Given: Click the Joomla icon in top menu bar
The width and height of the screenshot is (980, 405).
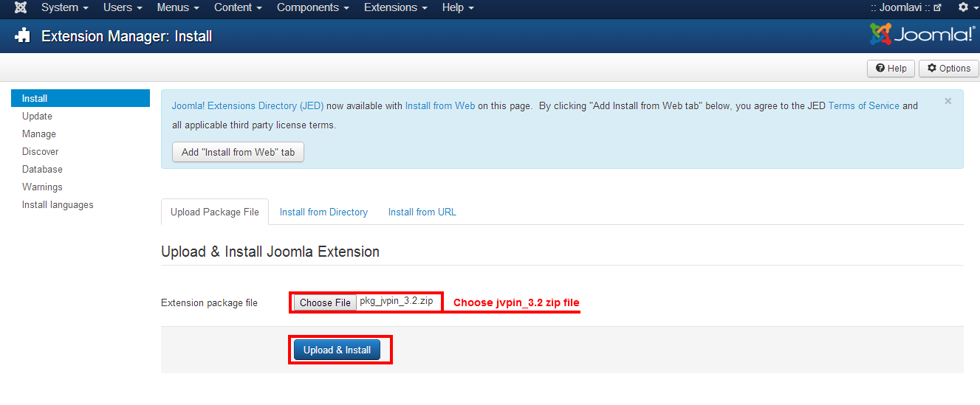Looking at the screenshot, I should pos(21,7).
